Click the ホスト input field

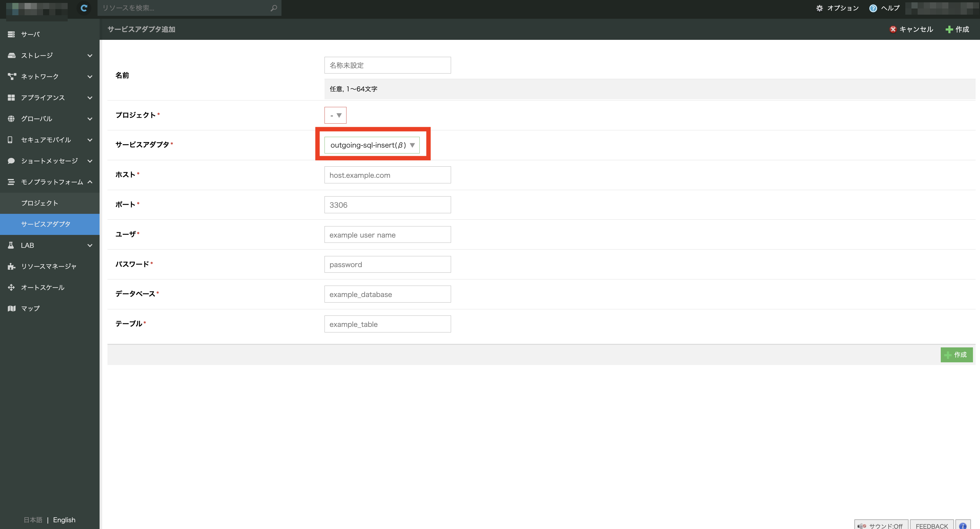(x=387, y=175)
